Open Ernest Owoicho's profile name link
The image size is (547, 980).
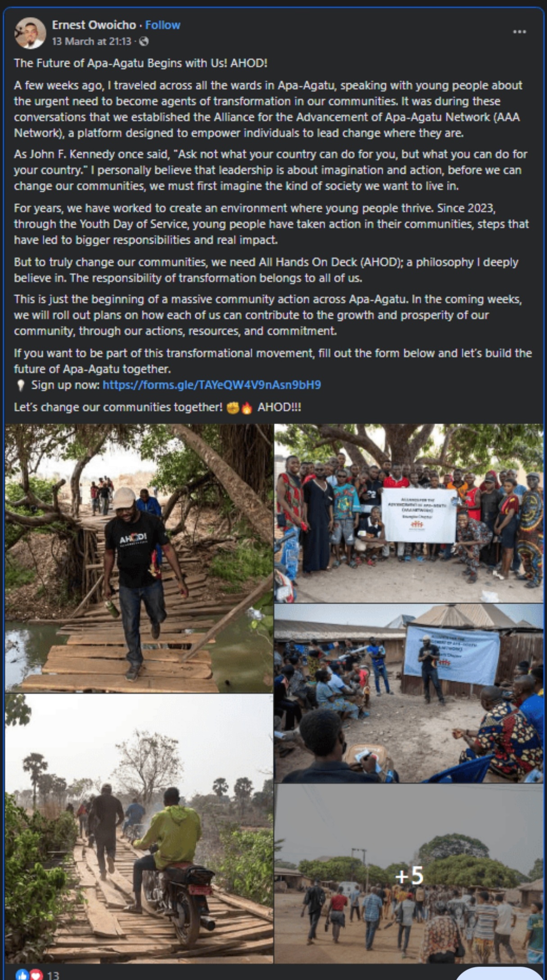(x=94, y=25)
